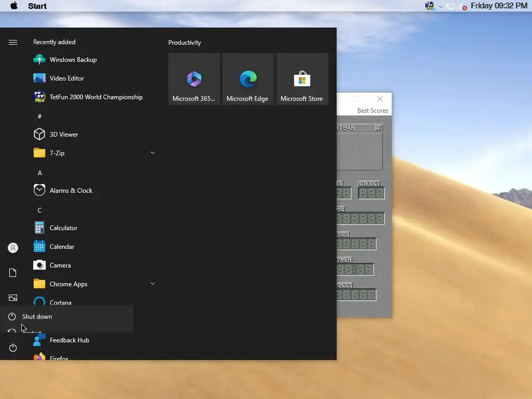
Task: Open the Start item in the top bar
Action: pos(37,6)
